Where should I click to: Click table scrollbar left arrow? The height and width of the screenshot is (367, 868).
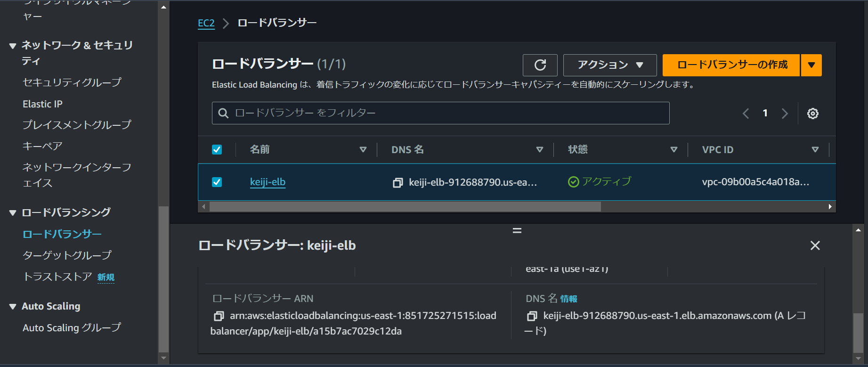[x=203, y=207]
